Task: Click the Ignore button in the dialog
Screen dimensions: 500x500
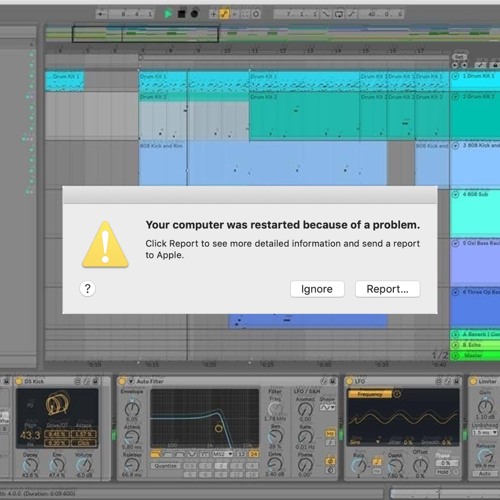Action: pos(317,289)
